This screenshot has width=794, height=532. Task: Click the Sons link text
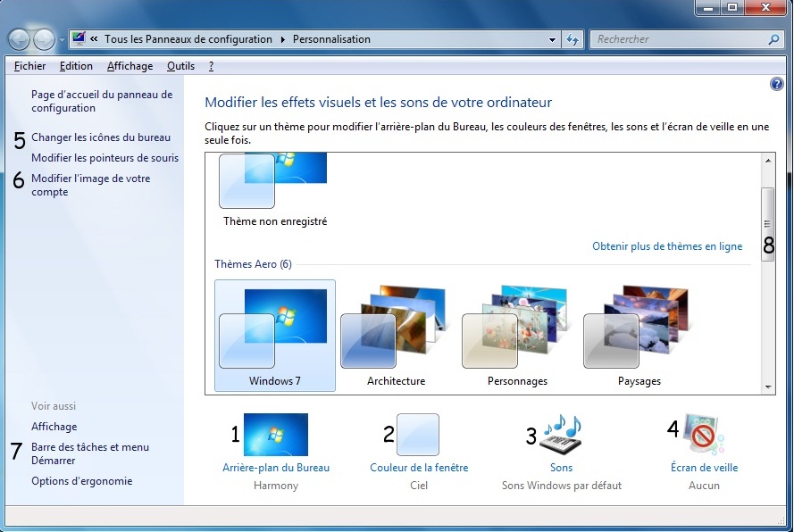point(561,468)
